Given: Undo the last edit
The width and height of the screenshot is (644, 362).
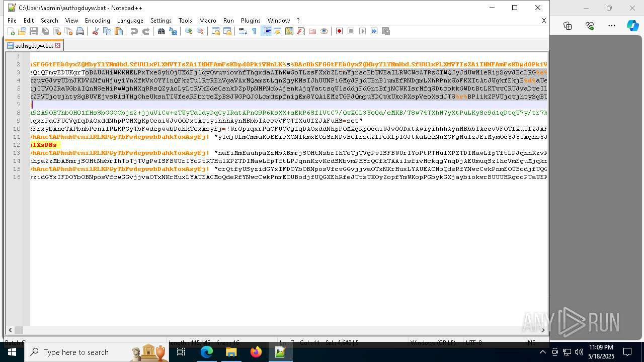Looking at the screenshot, I should click(x=134, y=31).
